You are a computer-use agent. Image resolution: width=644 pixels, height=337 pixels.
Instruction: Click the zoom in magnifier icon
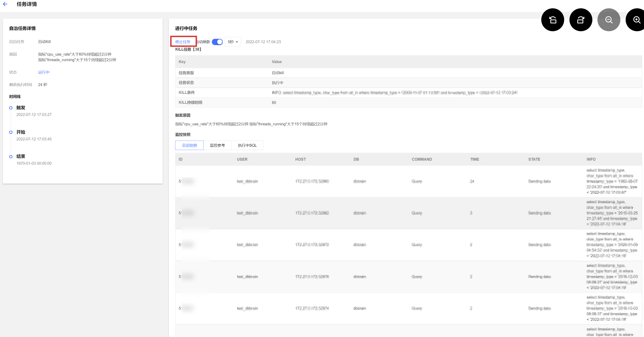pyautogui.click(x=636, y=20)
